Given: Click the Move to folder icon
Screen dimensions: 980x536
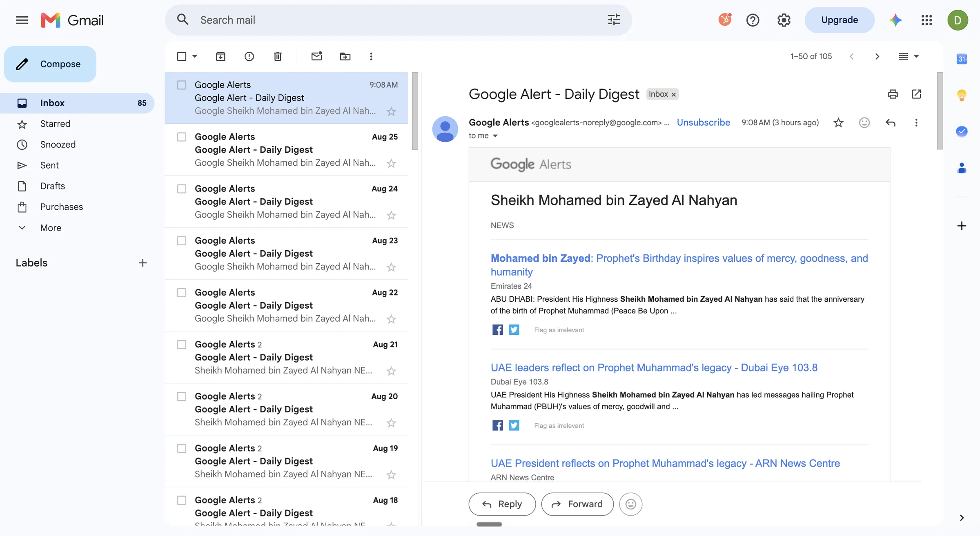Looking at the screenshot, I should click(x=345, y=56).
